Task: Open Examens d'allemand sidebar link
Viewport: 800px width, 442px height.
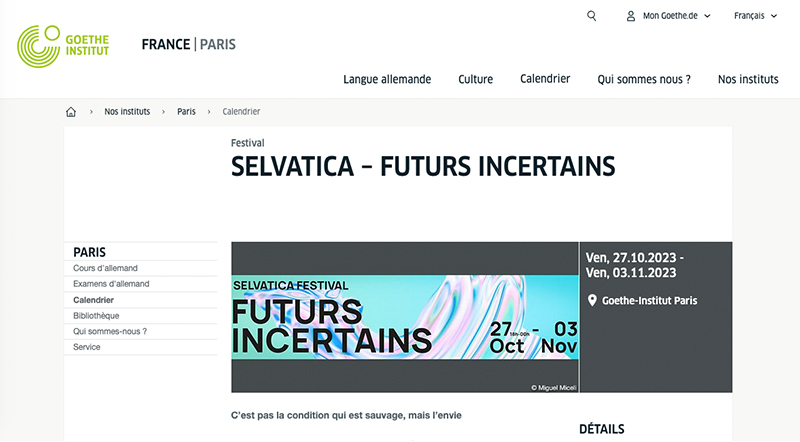Action: [x=111, y=284]
